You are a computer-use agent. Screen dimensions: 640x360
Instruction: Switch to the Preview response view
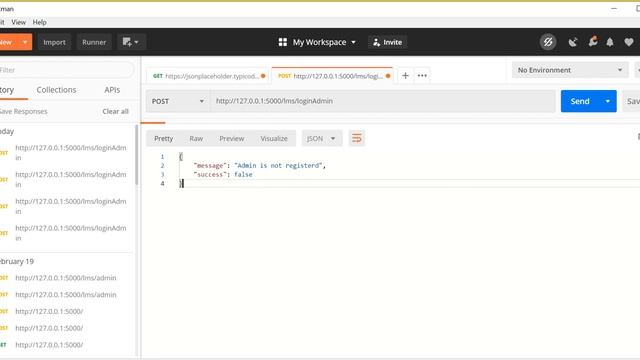point(231,138)
